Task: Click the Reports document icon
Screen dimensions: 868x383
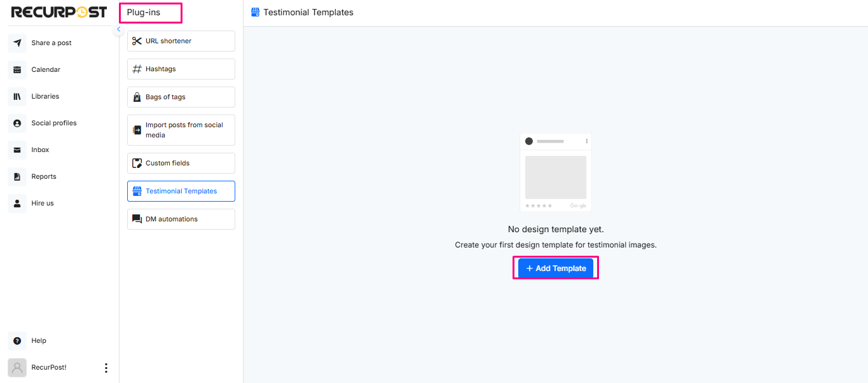Action: pyautogui.click(x=17, y=177)
